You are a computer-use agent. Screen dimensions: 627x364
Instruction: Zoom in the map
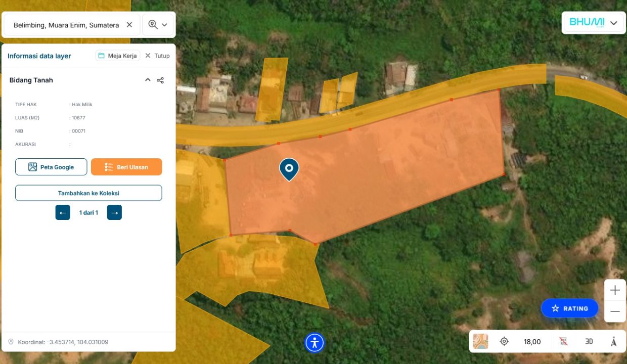pyautogui.click(x=615, y=290)
